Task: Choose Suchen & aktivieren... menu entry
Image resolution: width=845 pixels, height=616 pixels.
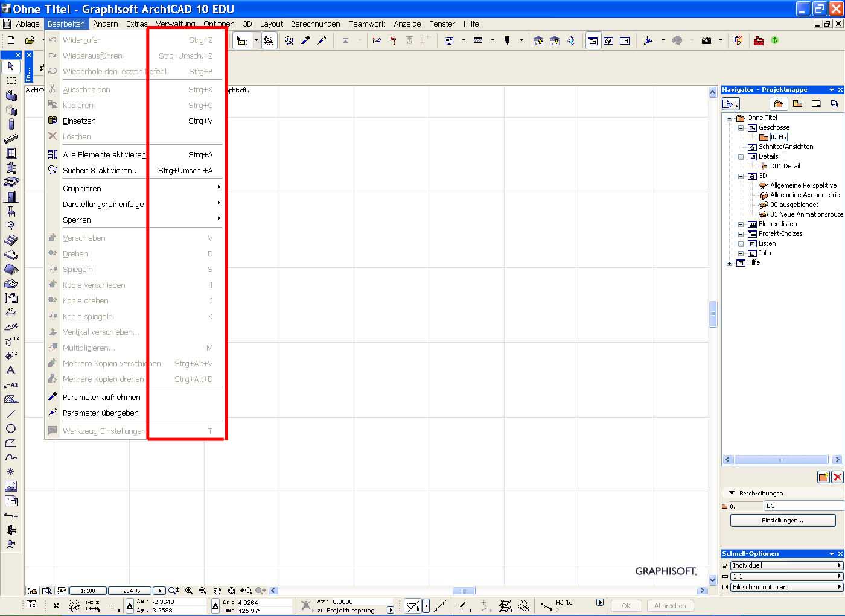Action: point(134,171)
